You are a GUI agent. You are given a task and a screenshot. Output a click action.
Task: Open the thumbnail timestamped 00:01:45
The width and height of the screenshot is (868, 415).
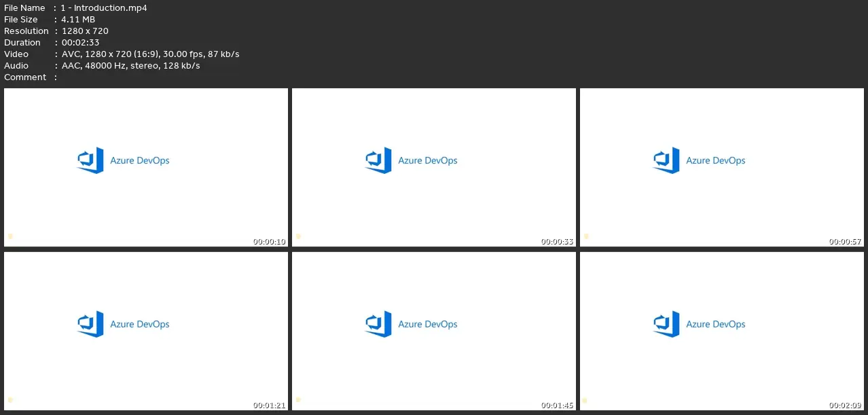pyautogui.click(x=434, y=331)
